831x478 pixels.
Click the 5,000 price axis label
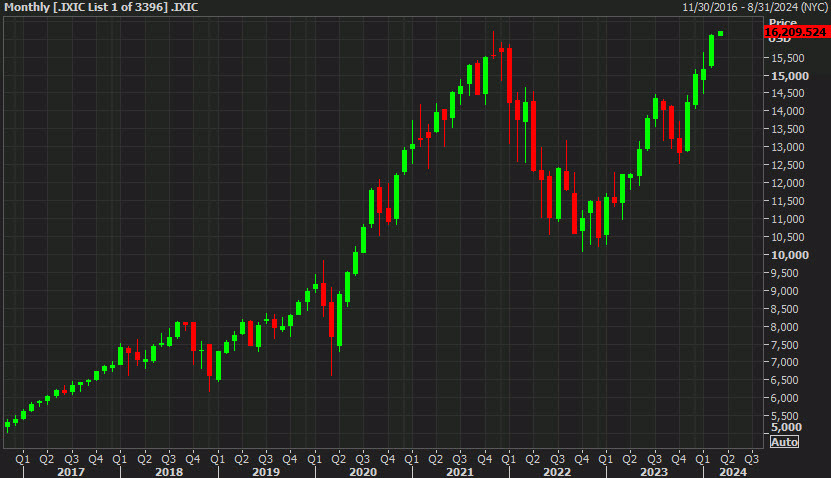pos(786,427)
